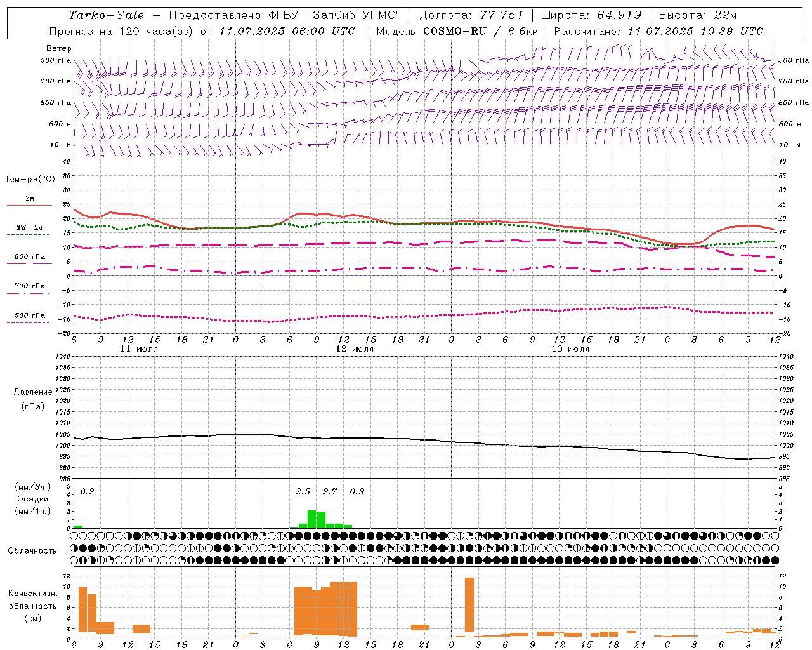The image size is (812, 650).
Task: Click the precipitation value '0.3'
Action: (x=357, y=491)
